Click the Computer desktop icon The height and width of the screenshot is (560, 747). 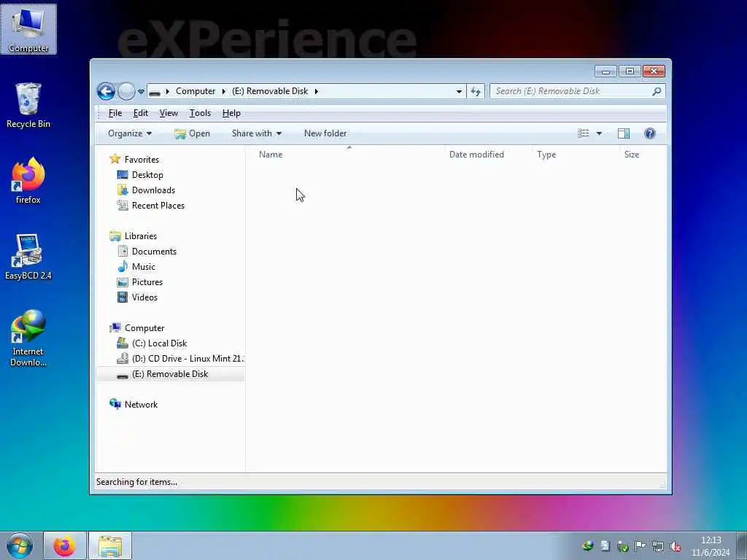point(28,29)
